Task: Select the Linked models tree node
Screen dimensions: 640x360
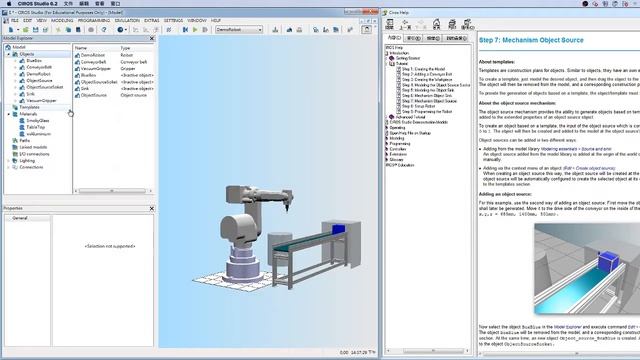Action: 33,147
